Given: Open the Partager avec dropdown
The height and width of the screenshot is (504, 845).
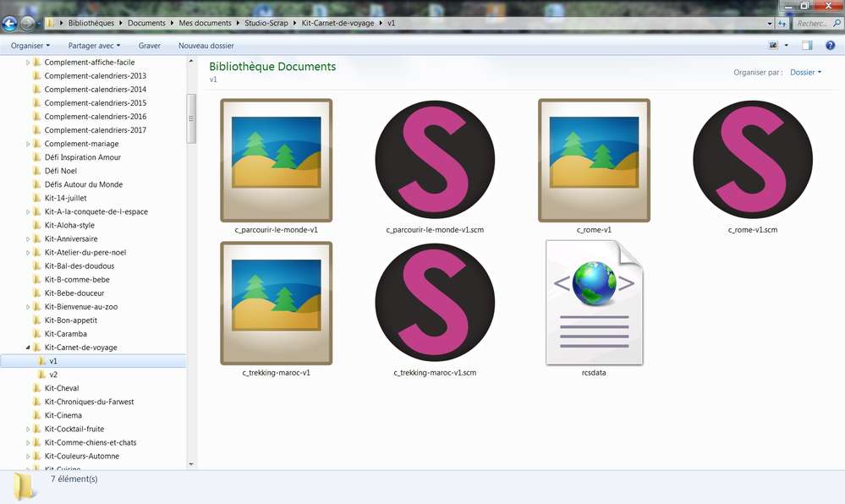Looking at the screenshot, I should coord(94,46).
